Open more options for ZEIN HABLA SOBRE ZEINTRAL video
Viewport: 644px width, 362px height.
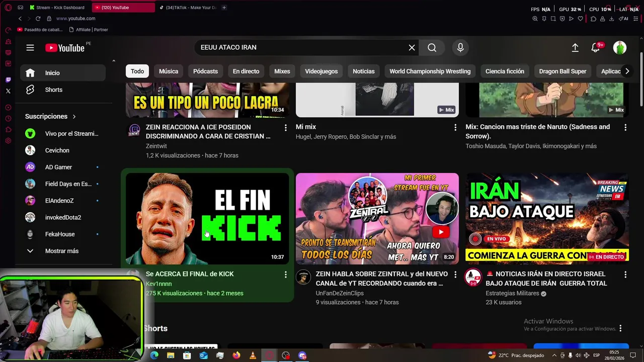coord(455,275)
